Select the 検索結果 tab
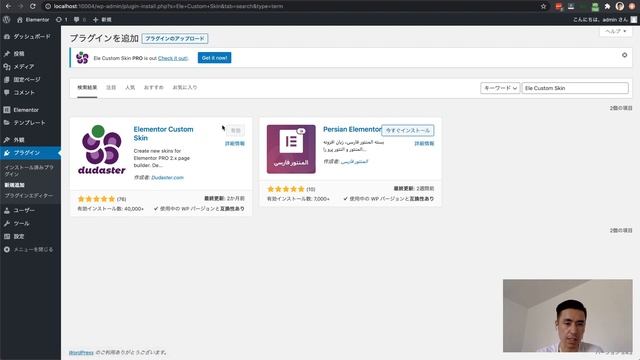640x360 pixels. [87, 87]
